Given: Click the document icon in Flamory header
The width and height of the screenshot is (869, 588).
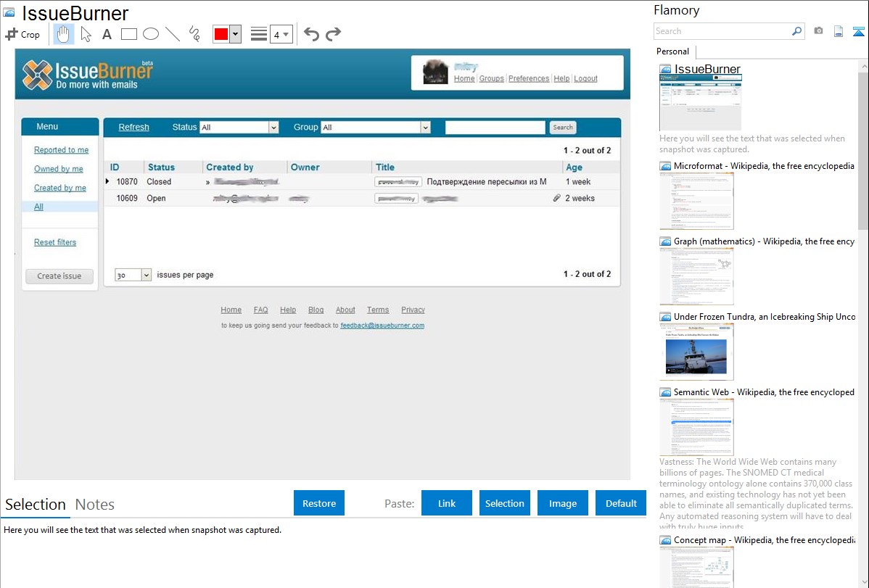Looking at the screenshot, I should click(x=839, y=31).
